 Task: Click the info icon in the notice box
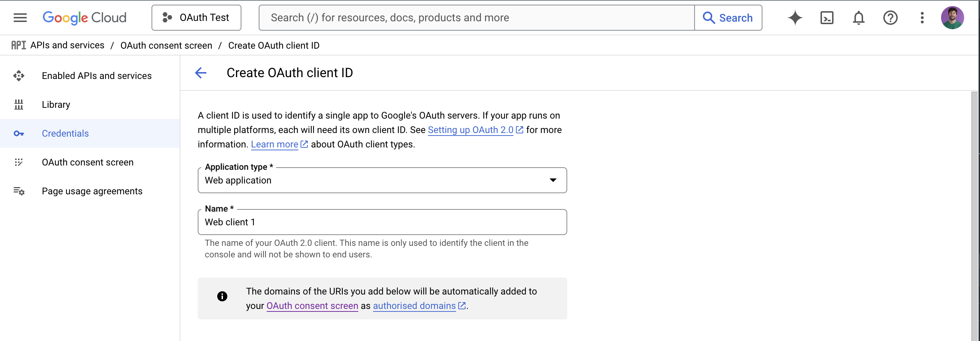click(222, 296)
